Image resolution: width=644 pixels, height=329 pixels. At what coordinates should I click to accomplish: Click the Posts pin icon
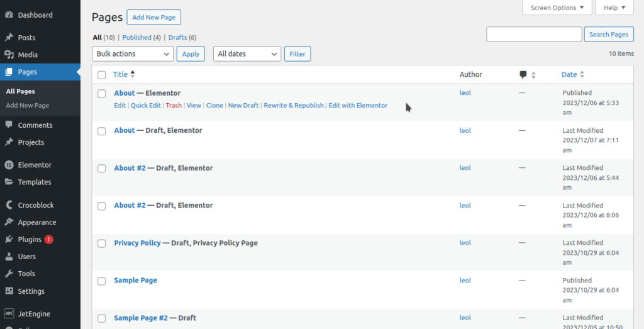click(x=9, y=37)
